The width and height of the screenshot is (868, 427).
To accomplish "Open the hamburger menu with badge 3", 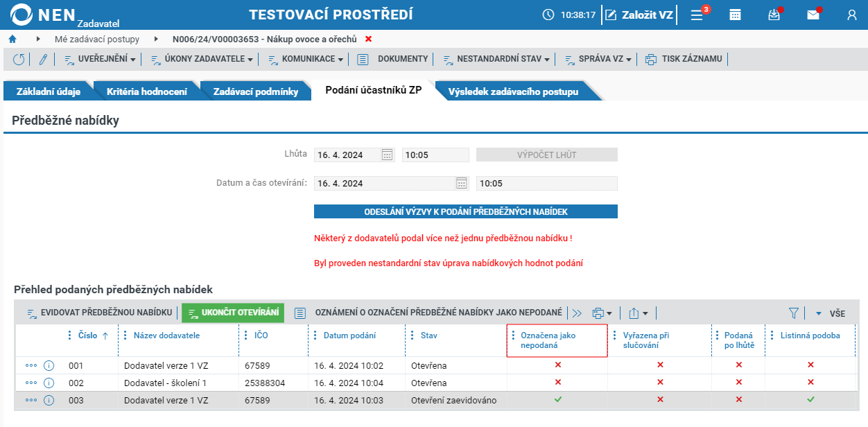I will pyautogui.click(x=697, y=15).
